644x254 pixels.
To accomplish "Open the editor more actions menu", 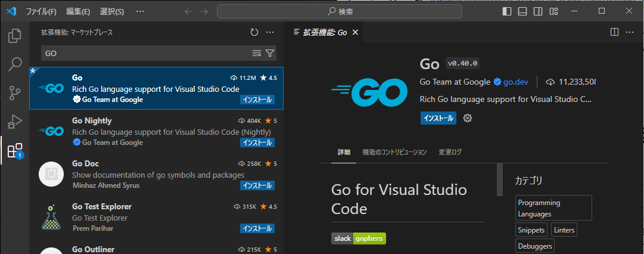I will [630, 32].
